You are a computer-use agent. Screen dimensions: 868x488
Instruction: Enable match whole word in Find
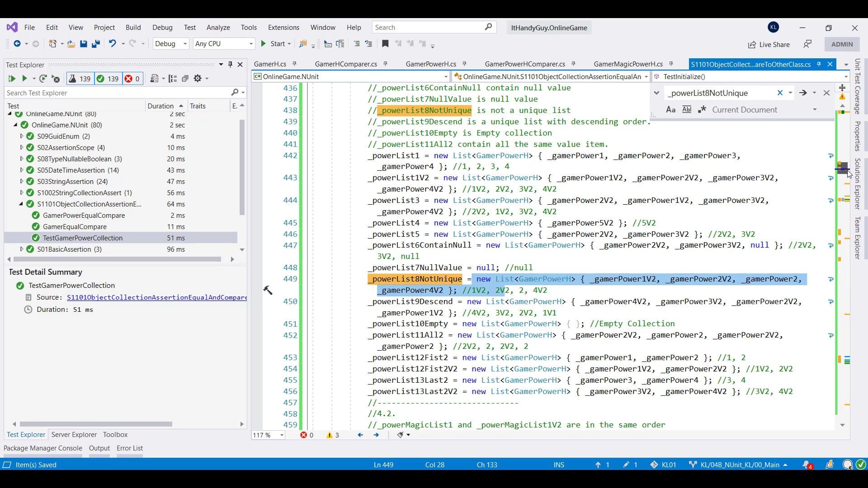(687, 109)
